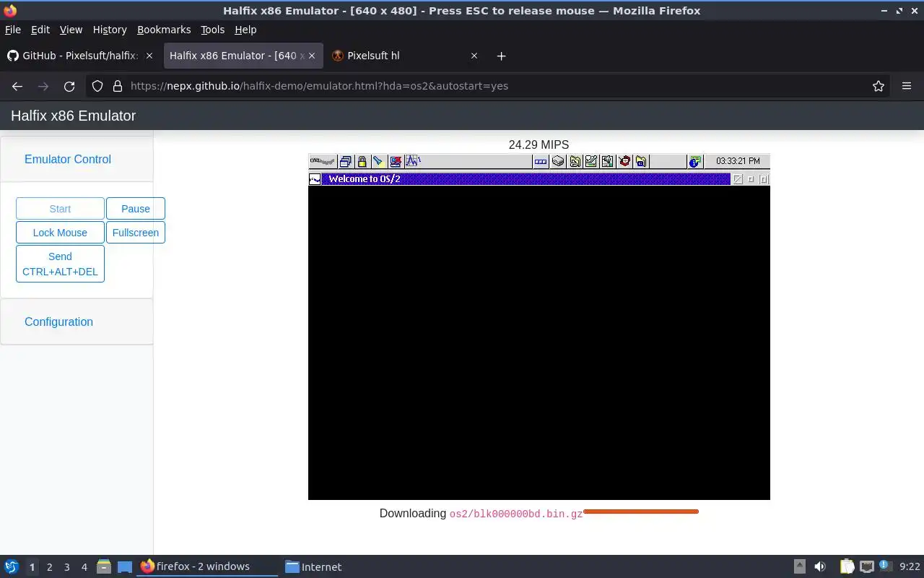Open the Bookmarks menu

[164, 30]
